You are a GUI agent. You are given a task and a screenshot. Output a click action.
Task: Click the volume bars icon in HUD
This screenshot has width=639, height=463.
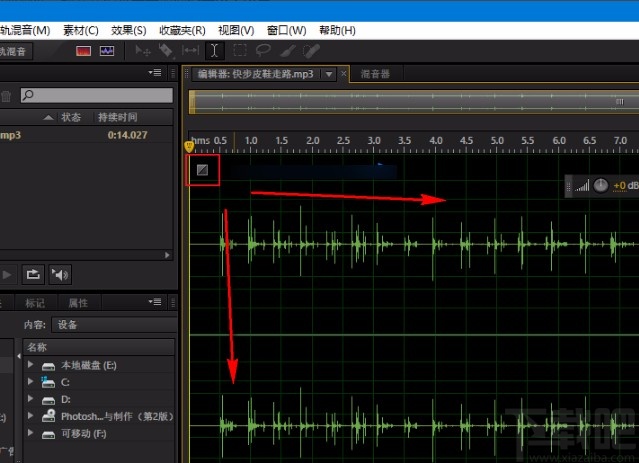tap(582, 186)
